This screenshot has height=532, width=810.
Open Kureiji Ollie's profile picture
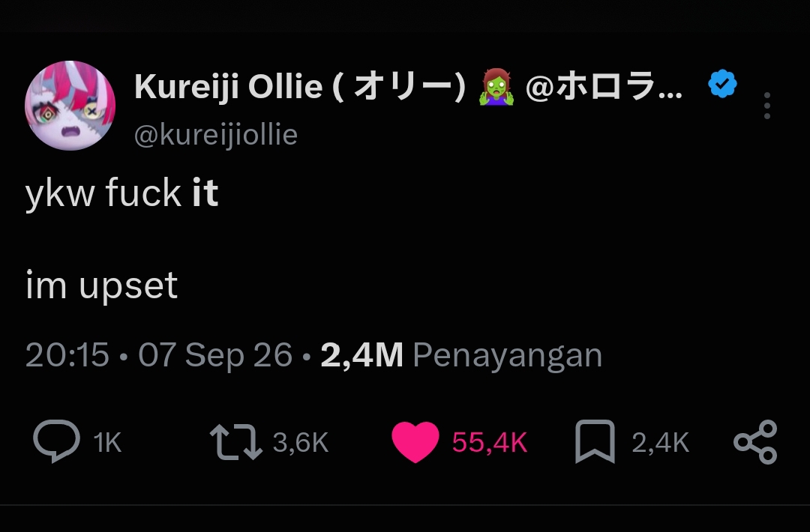pyautogui.click(x=70, y=106)
